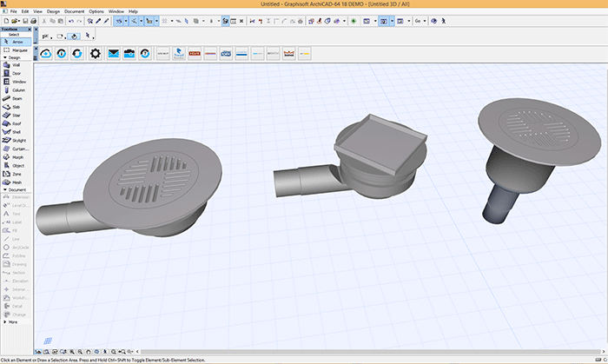Open the Window menu
The height and width of the screenshot is (364, 608).
coord(116,11)
